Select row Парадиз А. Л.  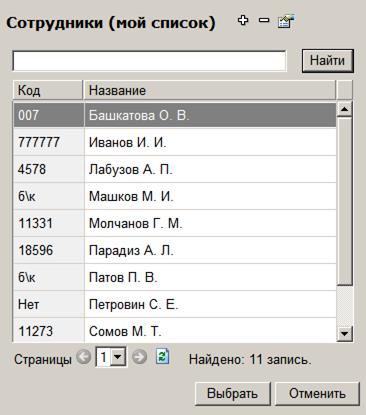tap(175, 250)
